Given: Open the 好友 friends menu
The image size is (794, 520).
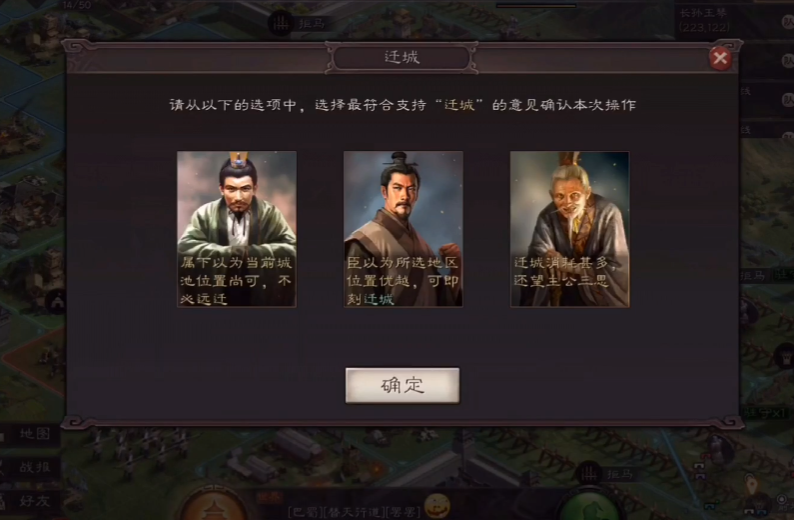Looking at the screenshot, I should 30,501.
